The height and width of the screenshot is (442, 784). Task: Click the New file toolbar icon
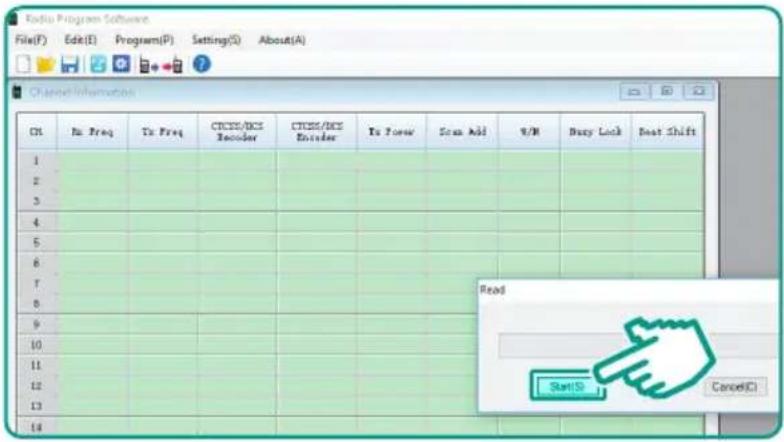[23, 64]
